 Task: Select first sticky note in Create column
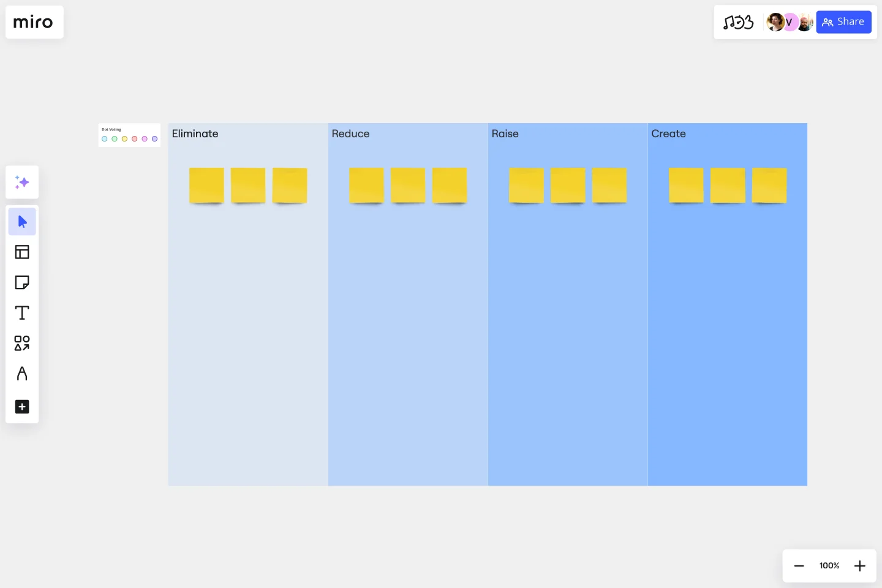(x=686, y=185)
